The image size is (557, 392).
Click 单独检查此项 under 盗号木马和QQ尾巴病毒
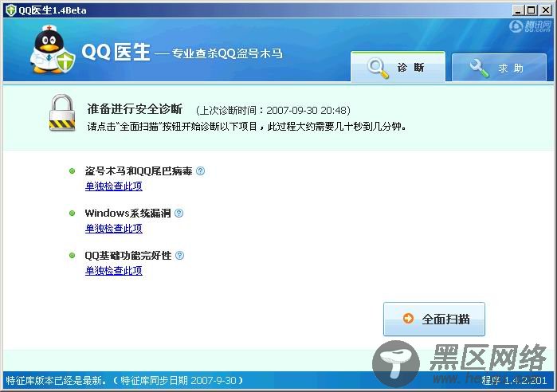tap(114, 186)
